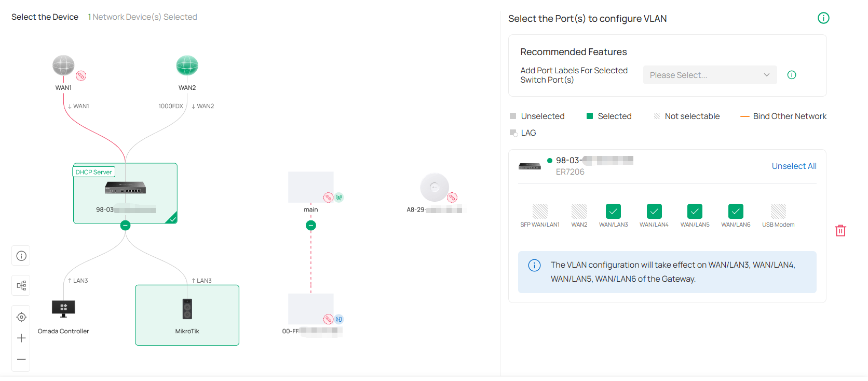
Task: Click the A8-29 access point device
Action: click(435, 188)
